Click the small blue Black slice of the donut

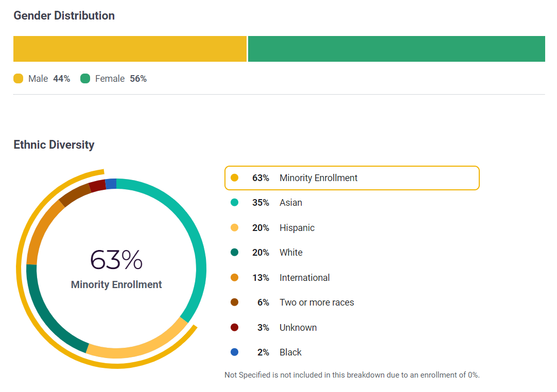click(x=111, y=184)
